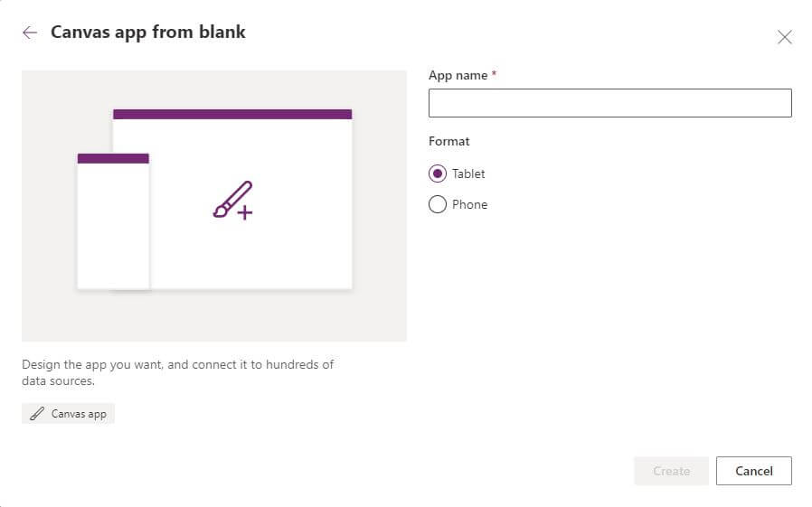The width and height of the screenshot is (812, 507).
Task: Click the Canvas app from blank title
Action: coord(148,32)
